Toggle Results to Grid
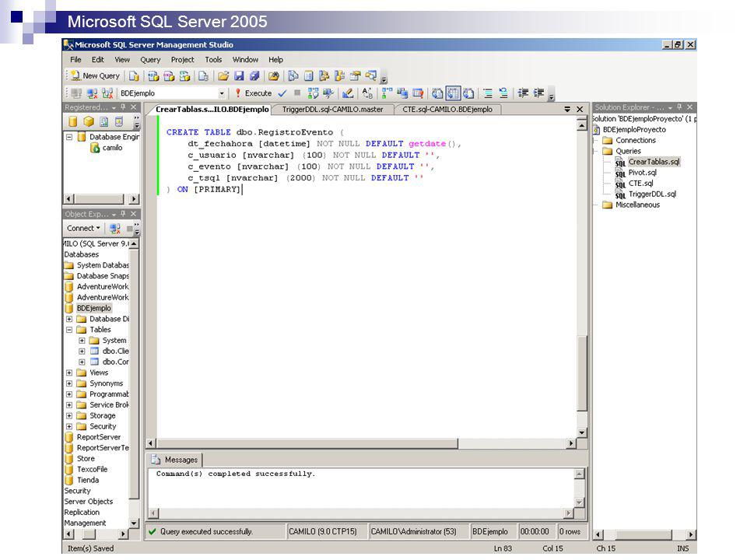The height and width of the screenshot is (560, 747). 453,93
